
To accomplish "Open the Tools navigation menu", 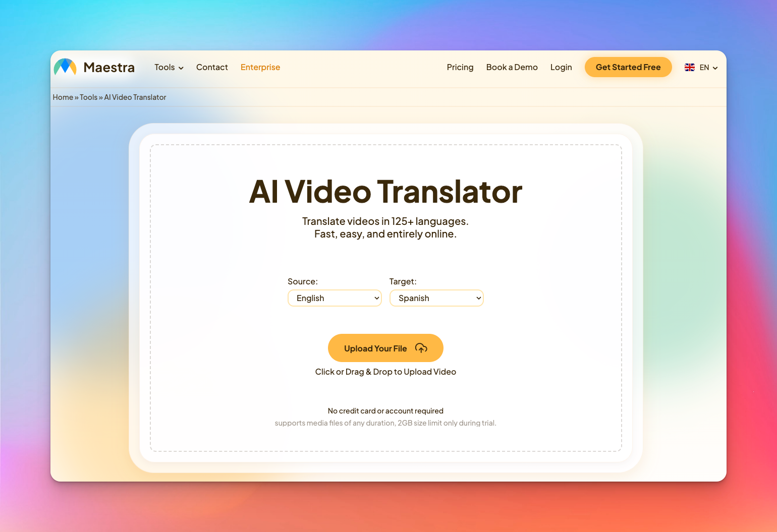I will click(x=164, y=68).
